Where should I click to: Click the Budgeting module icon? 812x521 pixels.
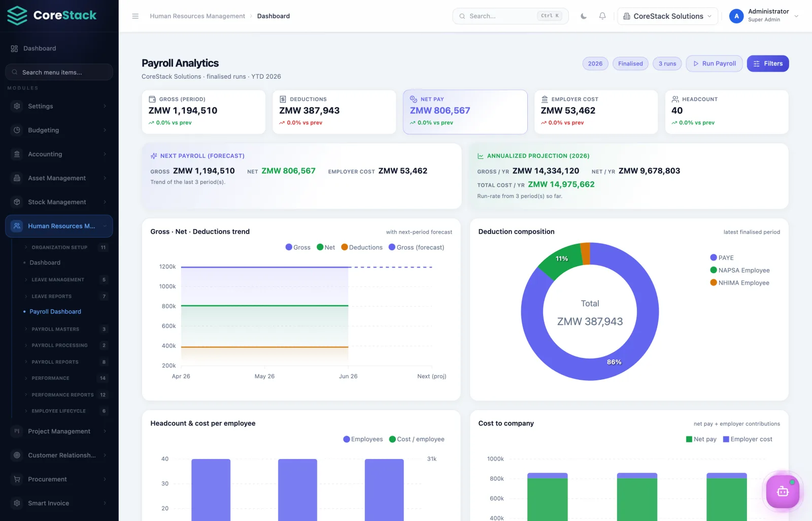click(17, 130)
